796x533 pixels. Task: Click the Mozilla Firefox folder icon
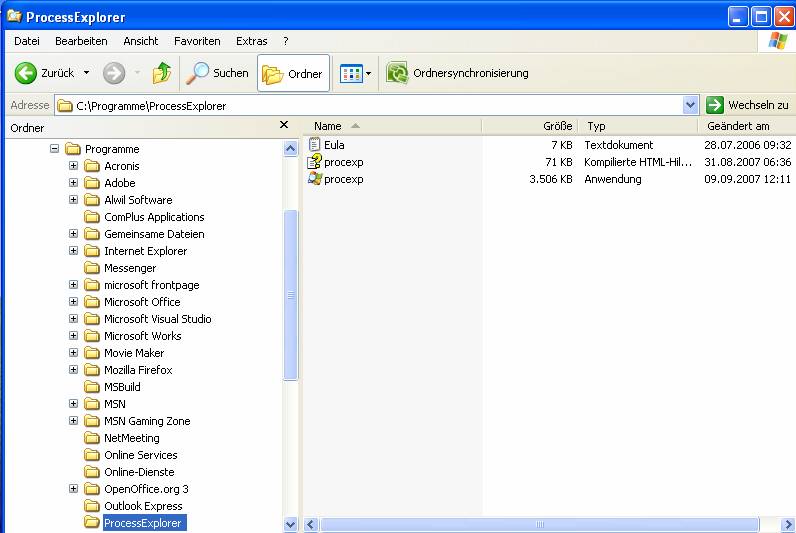(x=92, y=370)
